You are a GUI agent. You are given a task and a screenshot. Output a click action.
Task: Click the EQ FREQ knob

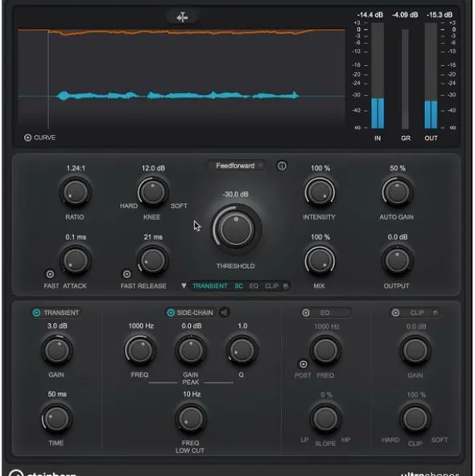coord(325,350)
